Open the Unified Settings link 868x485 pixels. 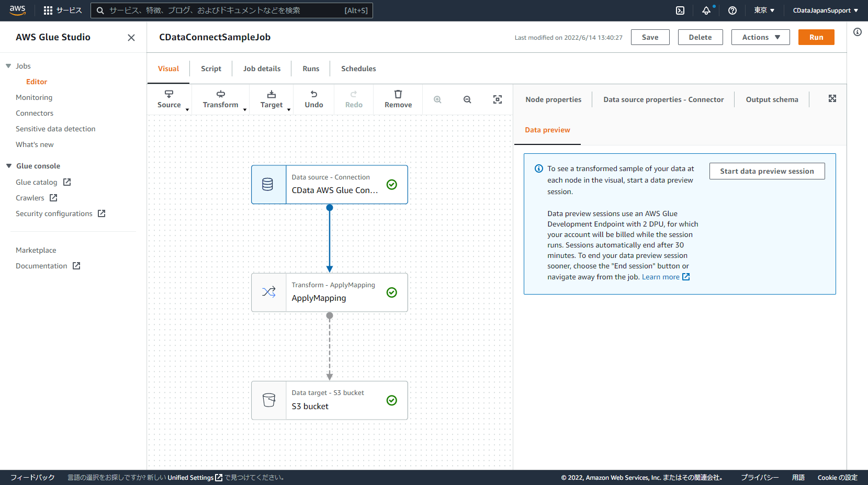coord(195,478)
